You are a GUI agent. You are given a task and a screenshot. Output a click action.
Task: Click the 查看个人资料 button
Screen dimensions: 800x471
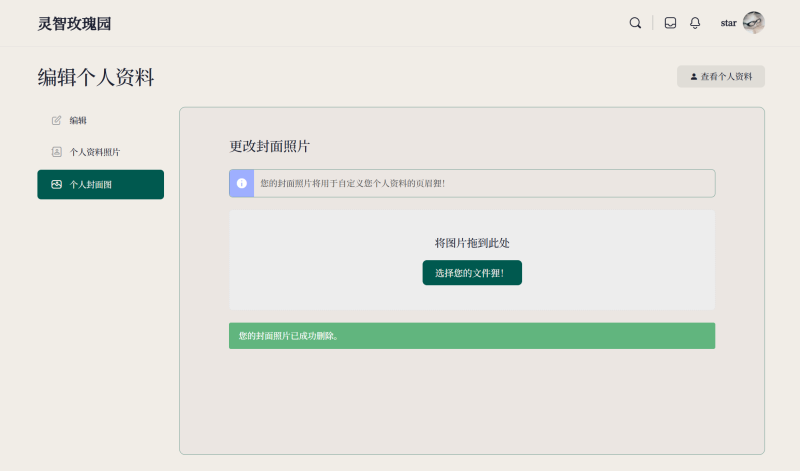pyautogui.click(x=721, y=76)
